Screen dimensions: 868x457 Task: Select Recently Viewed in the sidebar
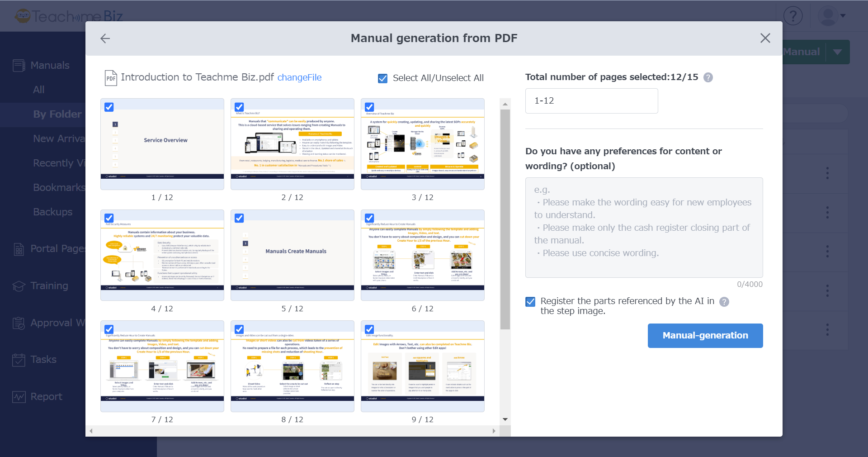click(58, 163)
